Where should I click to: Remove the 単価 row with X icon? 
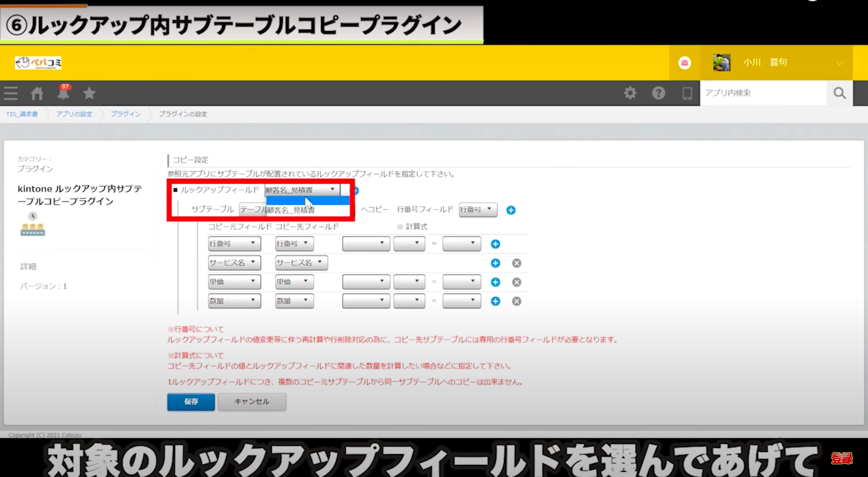coord(517,282)
